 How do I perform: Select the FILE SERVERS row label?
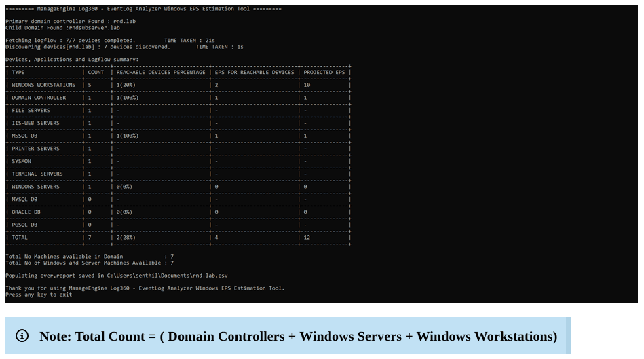pos(31,111)
